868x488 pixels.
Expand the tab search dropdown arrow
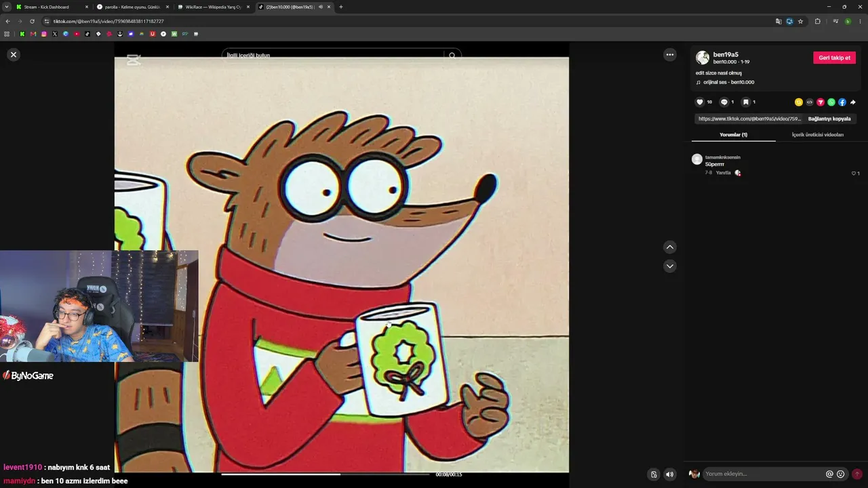pyautogui.click(x=7, y=7)
